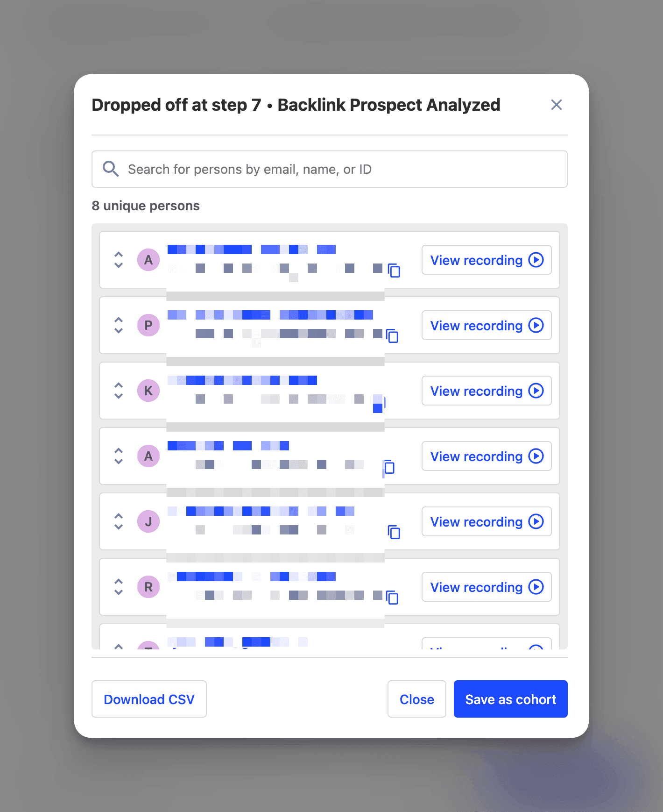Copy the ID in the J person row
Image resolution: width=663 pixels, height=812 pixels.
394,532
